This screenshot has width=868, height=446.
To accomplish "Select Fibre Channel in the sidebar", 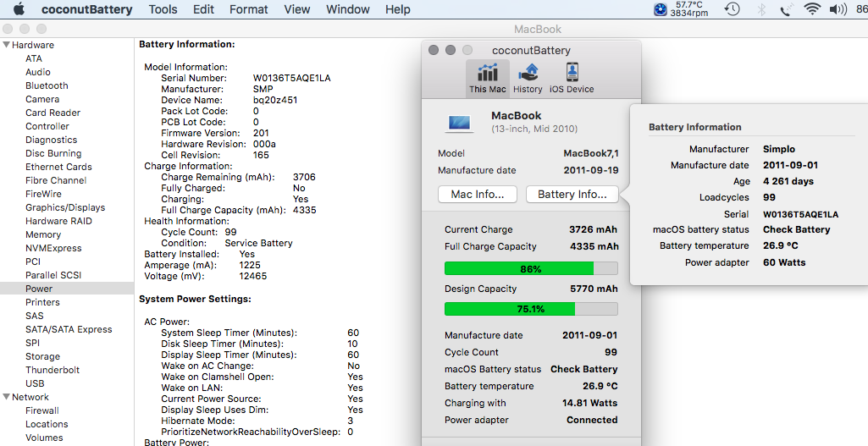I will [56, 180].
